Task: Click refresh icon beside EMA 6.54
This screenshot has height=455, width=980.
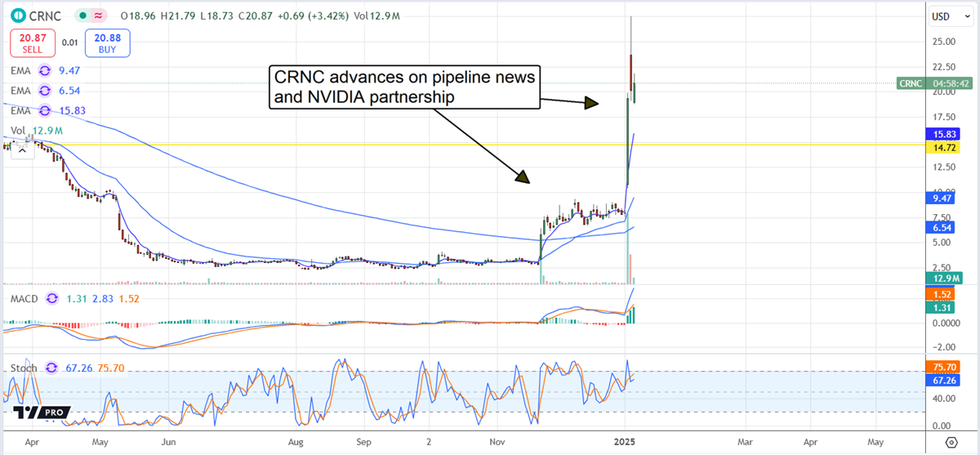Action: tap(45, 91)
